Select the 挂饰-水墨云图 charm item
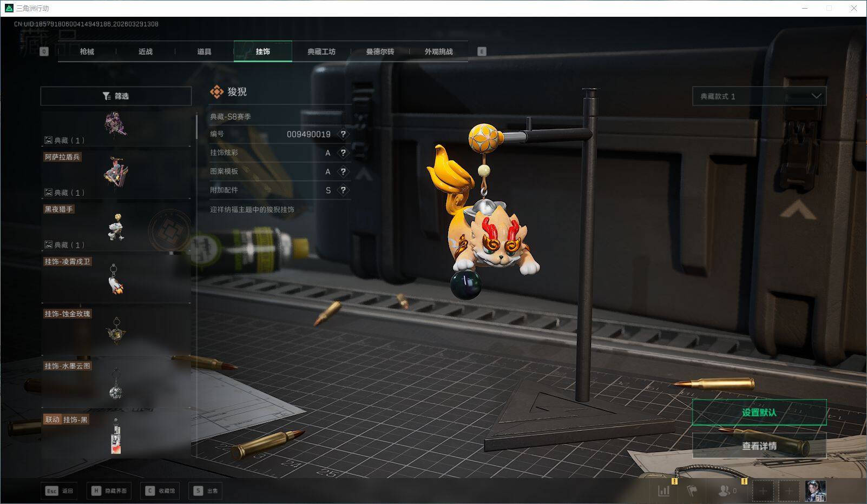 (116, 383)
